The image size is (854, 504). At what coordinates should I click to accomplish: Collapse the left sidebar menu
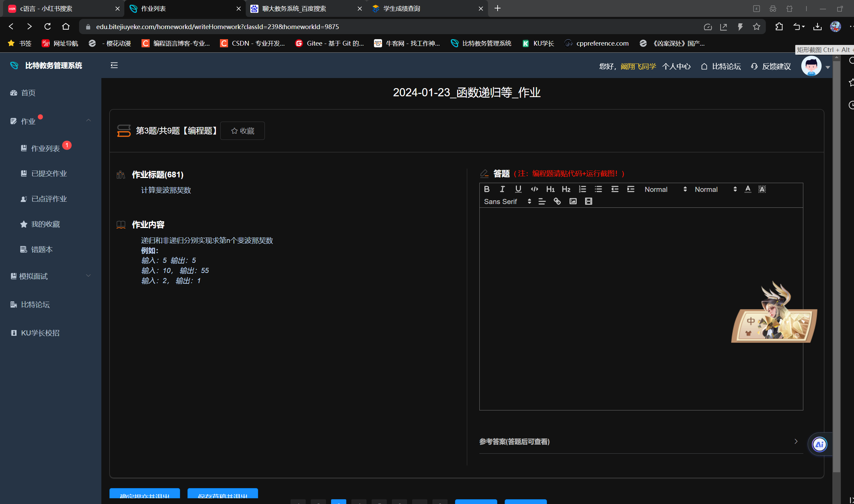[x=114, y=65]
